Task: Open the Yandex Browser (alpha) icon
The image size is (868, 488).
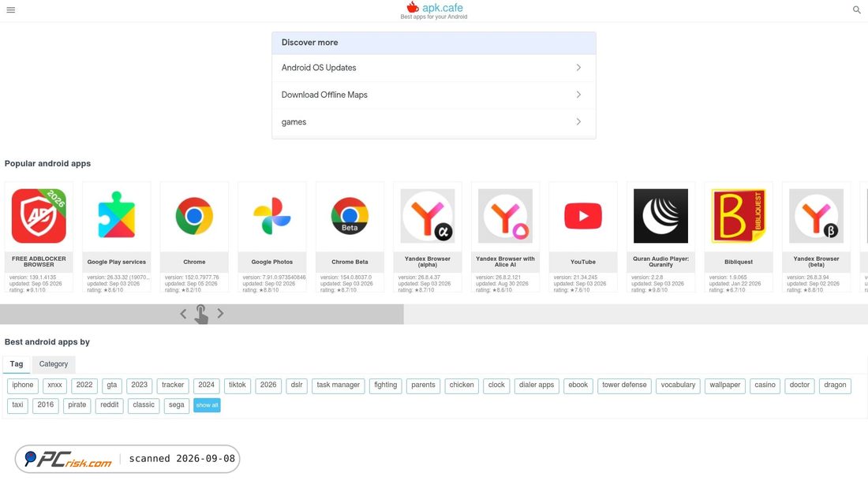Action: coord(428,216)
